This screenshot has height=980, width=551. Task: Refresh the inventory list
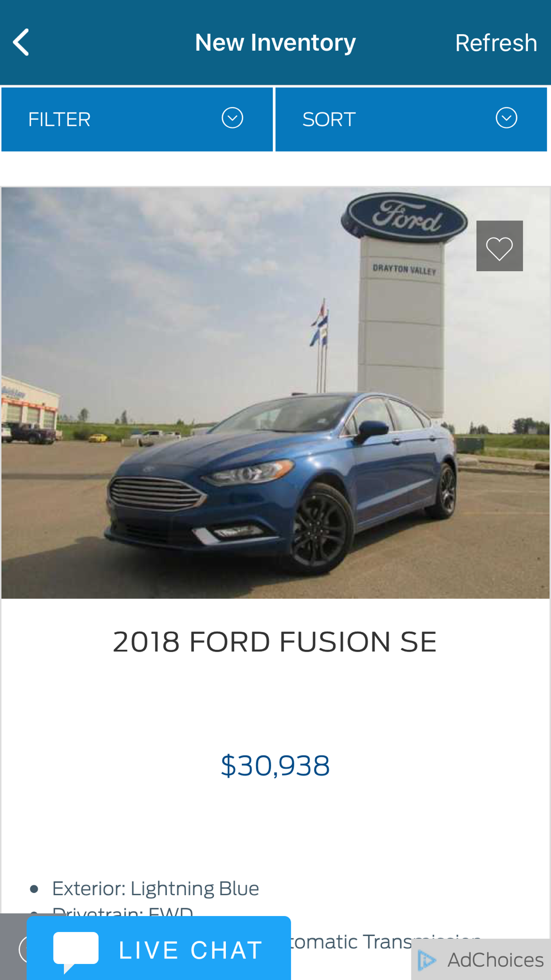point(496,43)
